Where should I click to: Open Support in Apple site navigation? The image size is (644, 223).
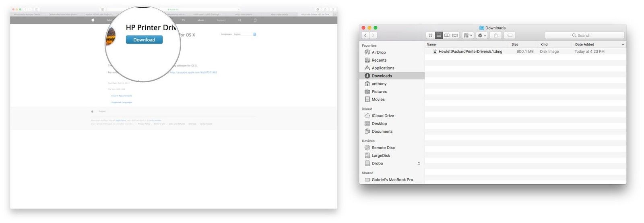click(221, 20)
